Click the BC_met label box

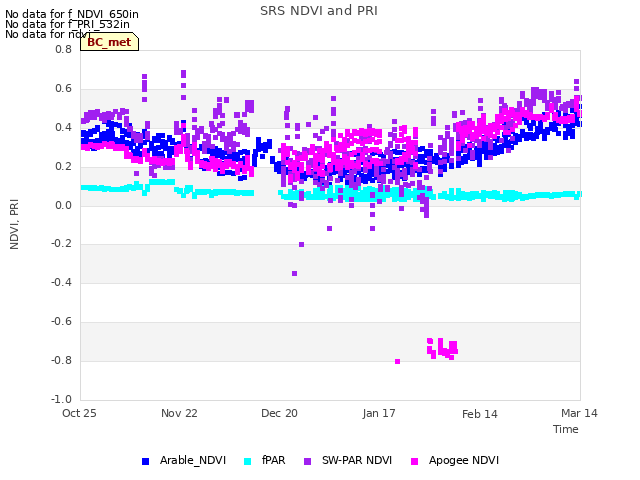(x=109, y=42)
